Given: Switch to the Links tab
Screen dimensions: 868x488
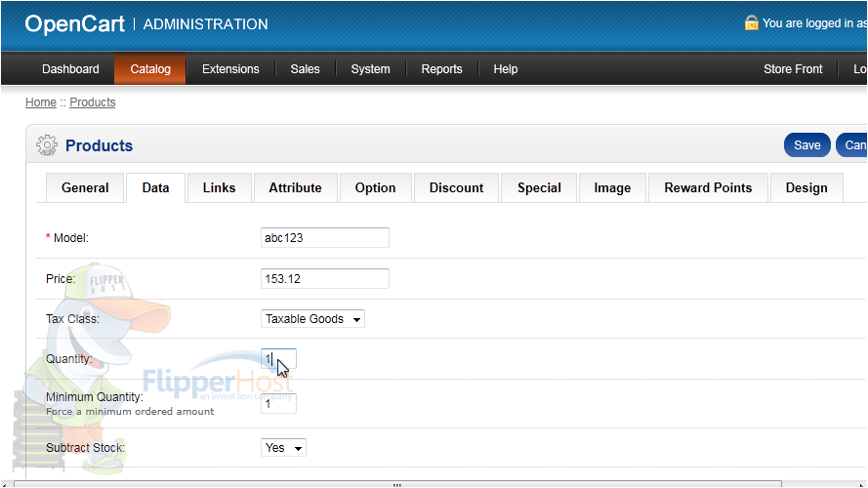Looking at the screenshot, I should pyautogui.click(x=220, y=188).
